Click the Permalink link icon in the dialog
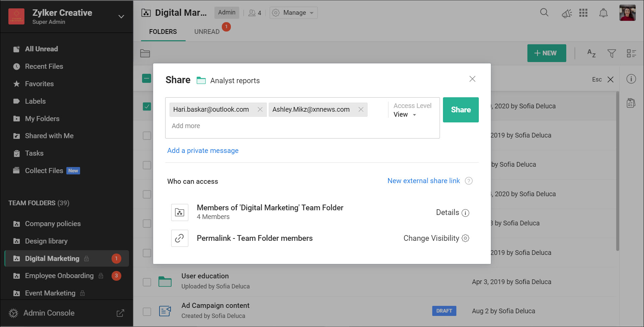 click(x=180, y=238)
